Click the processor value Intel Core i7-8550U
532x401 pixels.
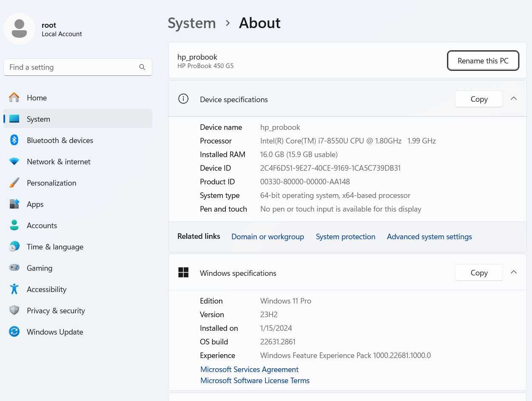pyautogui.click(x=348, y=141)
